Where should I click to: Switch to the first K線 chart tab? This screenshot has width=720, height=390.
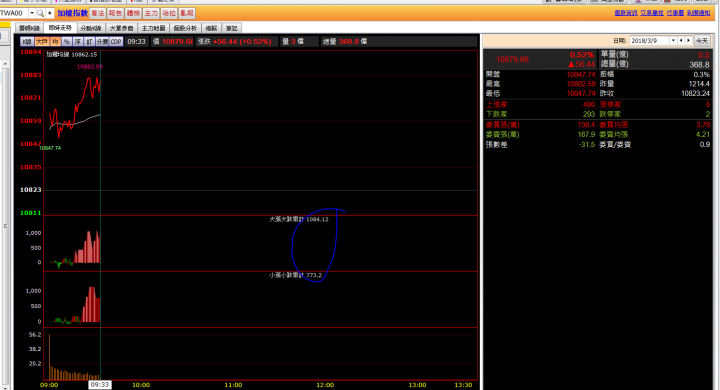(29, 28)
